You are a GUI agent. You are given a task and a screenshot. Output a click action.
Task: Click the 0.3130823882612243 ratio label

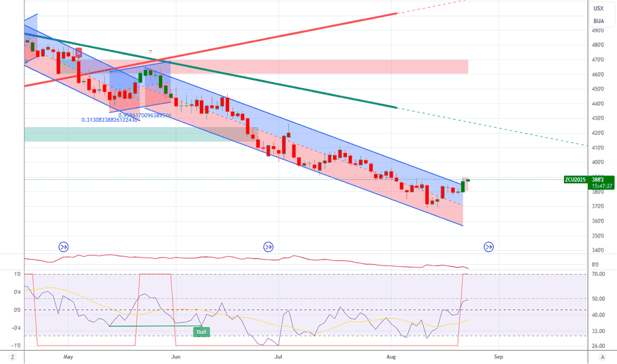pos(109,120)
